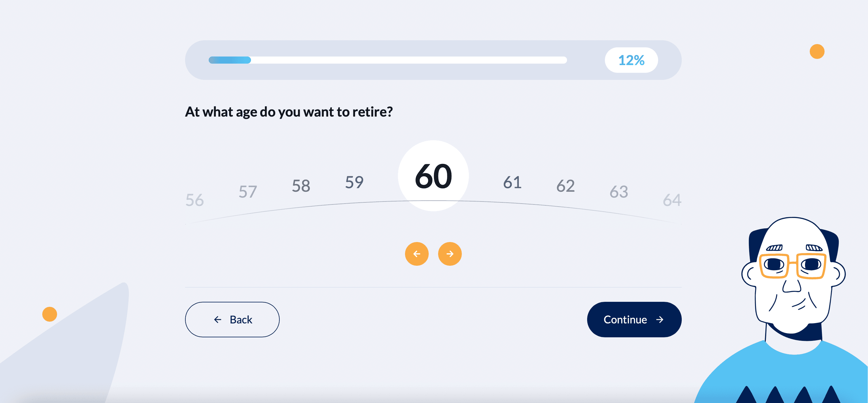868x403 pixels.
Task: Click the highlighted age 60 circle
Action: click(x=433, y=176)
